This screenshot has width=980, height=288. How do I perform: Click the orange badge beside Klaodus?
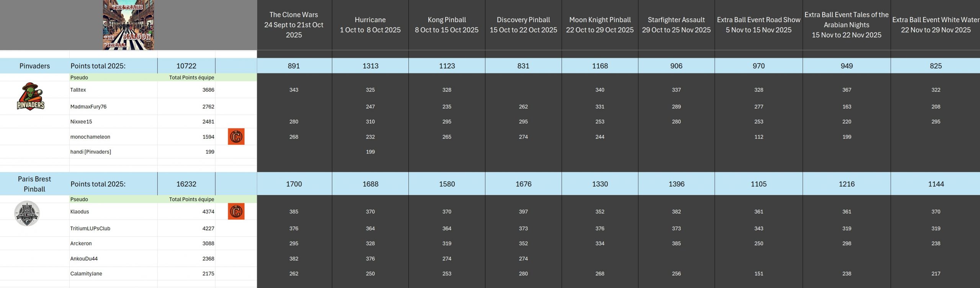coord(236,212)
